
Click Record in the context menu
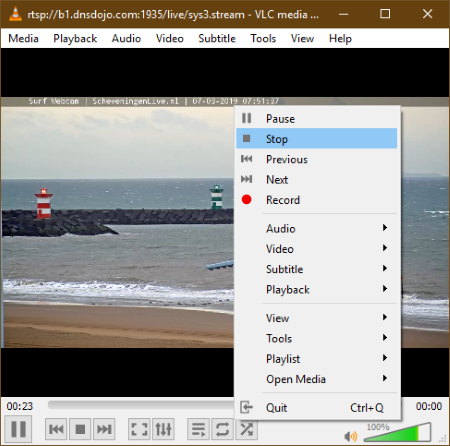317,200
